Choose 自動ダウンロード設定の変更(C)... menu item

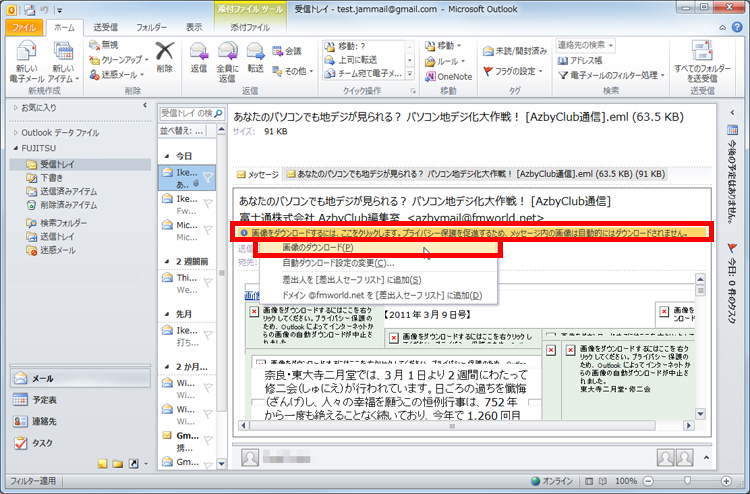coord(379,263)
